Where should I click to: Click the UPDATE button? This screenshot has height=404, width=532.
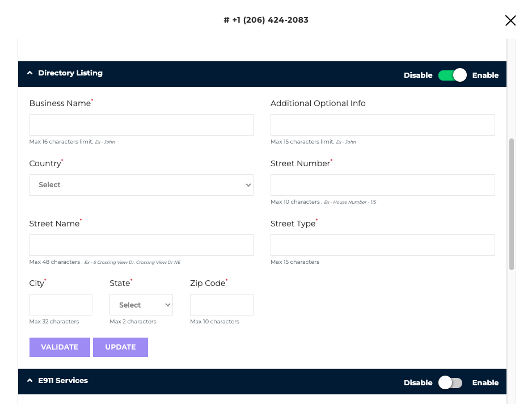point(120,347)
